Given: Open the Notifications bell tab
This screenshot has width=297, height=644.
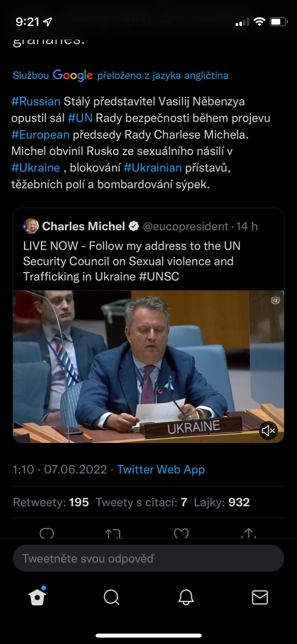Looking at the screenshot, I should point(186,597).
